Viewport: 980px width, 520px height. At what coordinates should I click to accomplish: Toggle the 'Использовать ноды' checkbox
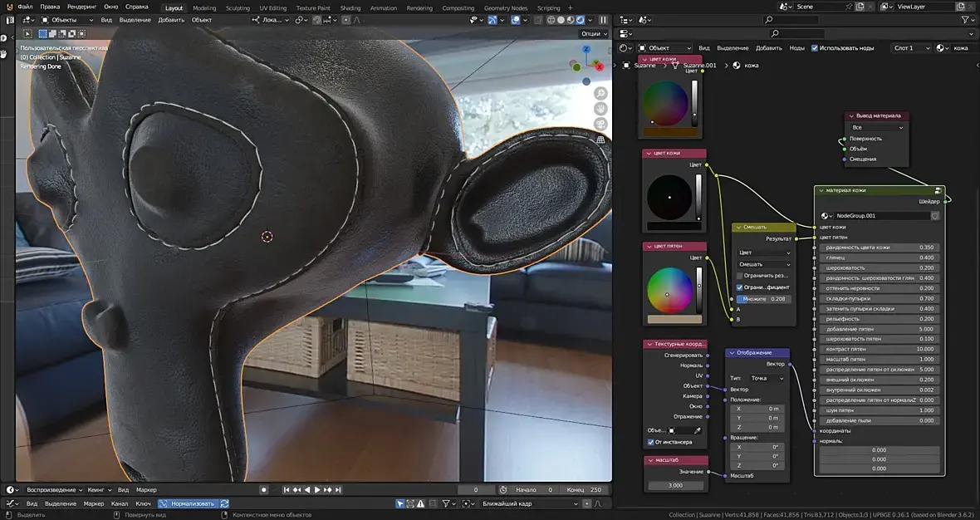(x=815, y=48)
